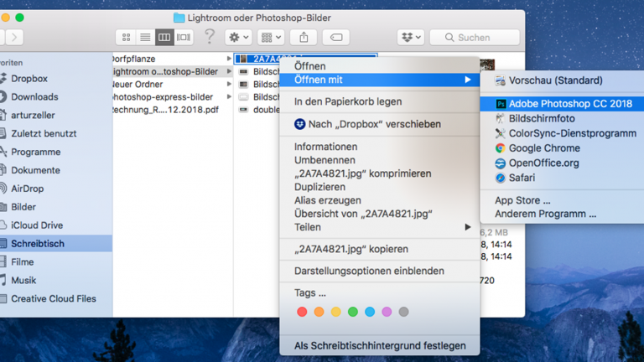
Task: Apply the blue color tag
Action: pyautogui.click(x=370, y=312)
